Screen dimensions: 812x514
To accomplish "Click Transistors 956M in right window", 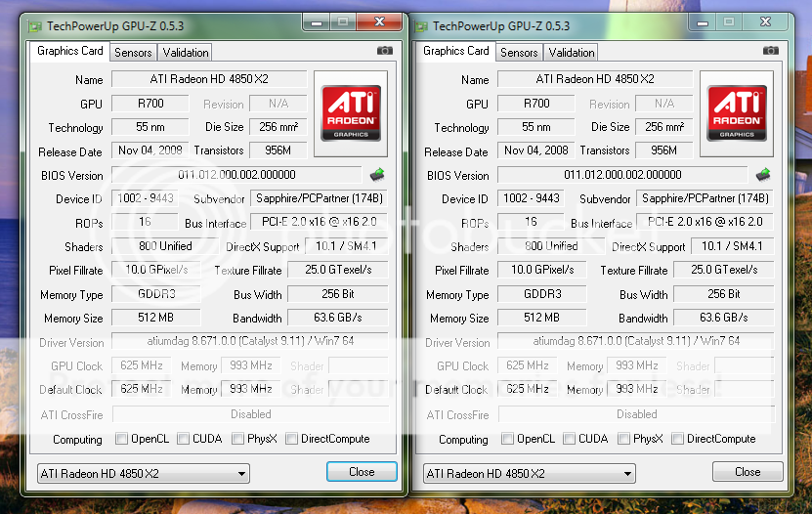I will (663, 150).
